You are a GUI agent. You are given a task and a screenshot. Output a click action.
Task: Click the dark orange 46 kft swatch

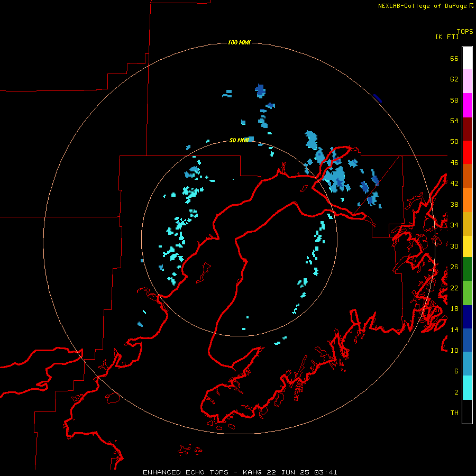pyautogui.click(x=467, y=176)
